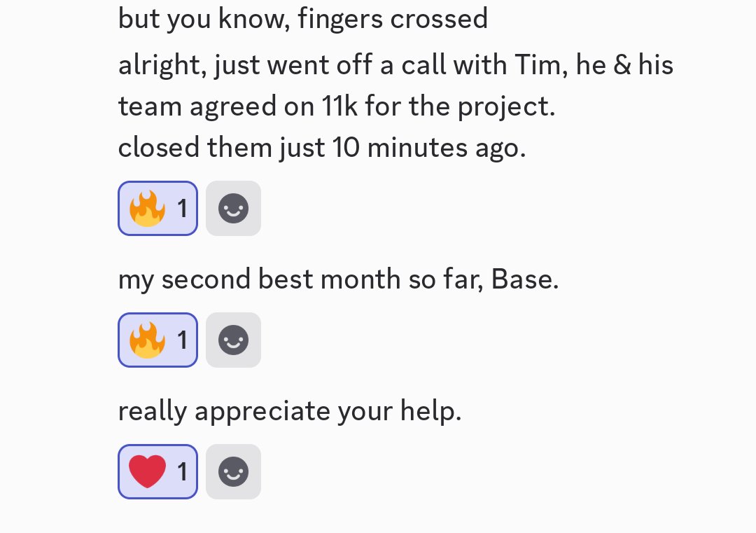This screenshot has width=756, height=533.
Task: Select message "my second best month so far, Base."
Action: pyautogui.click(x=339, y=279)
